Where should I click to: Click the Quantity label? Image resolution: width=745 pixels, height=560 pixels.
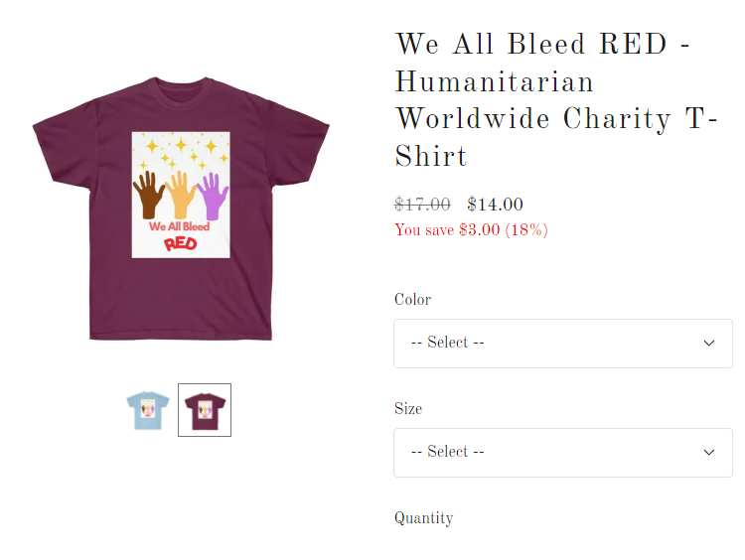click(x=423, y=518)
